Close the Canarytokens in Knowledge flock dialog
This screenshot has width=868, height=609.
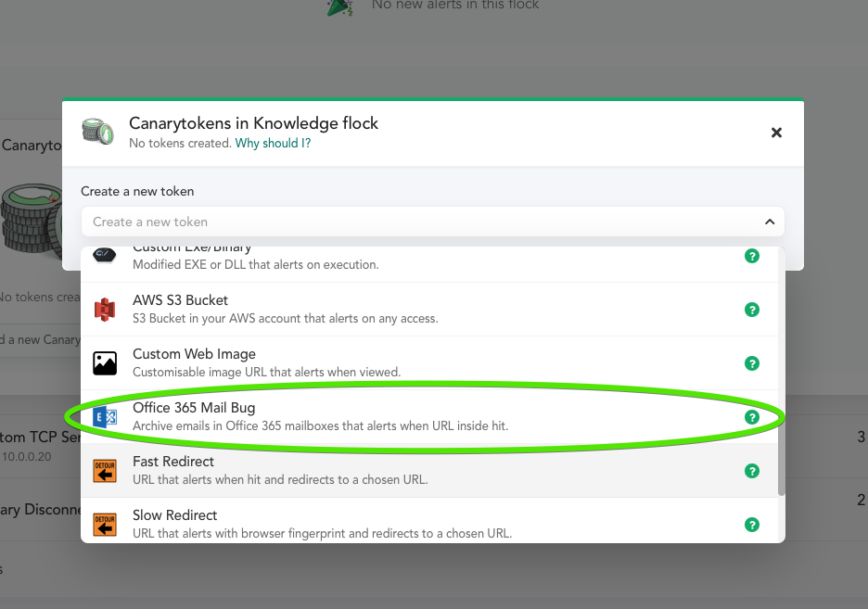point(777,133)
